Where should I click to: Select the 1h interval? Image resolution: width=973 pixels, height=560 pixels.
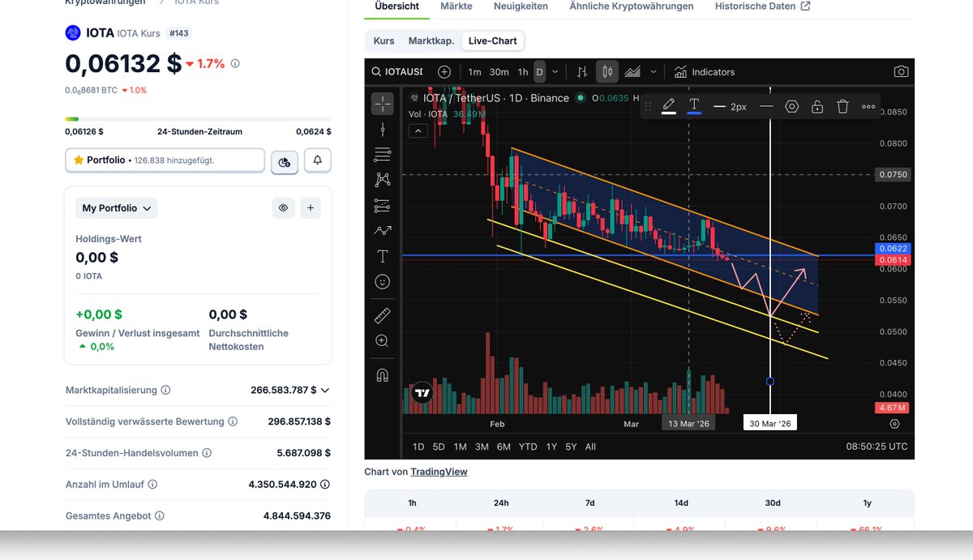[523, 71]
